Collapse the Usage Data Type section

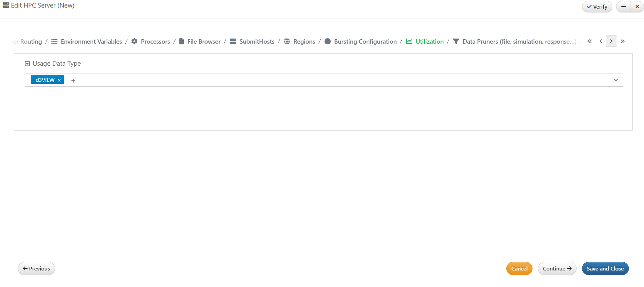point(28,64)
